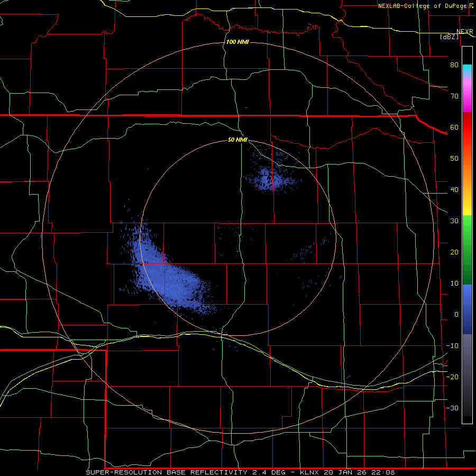Image resolution: width=476 pixels, height=476 pixels.
Task: Click the 10 value on the dBZ scale
Action: (x=454, y=283)
